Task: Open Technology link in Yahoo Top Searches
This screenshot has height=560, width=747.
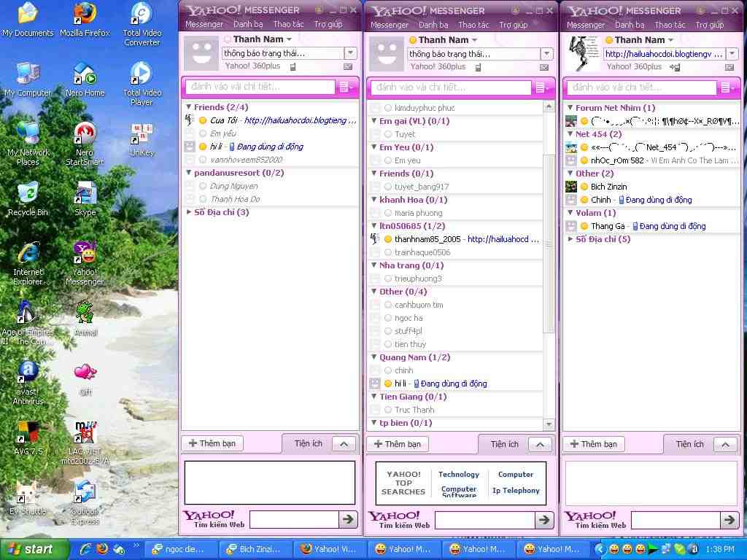Action: click(x=459, y=474)
